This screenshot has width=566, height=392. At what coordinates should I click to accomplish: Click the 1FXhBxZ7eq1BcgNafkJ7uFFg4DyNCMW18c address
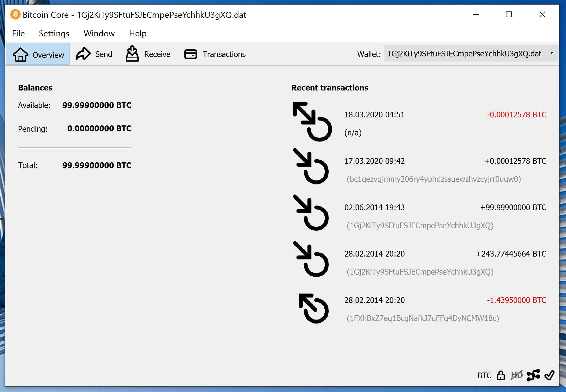pyautogui.click(x=423, y=318)
